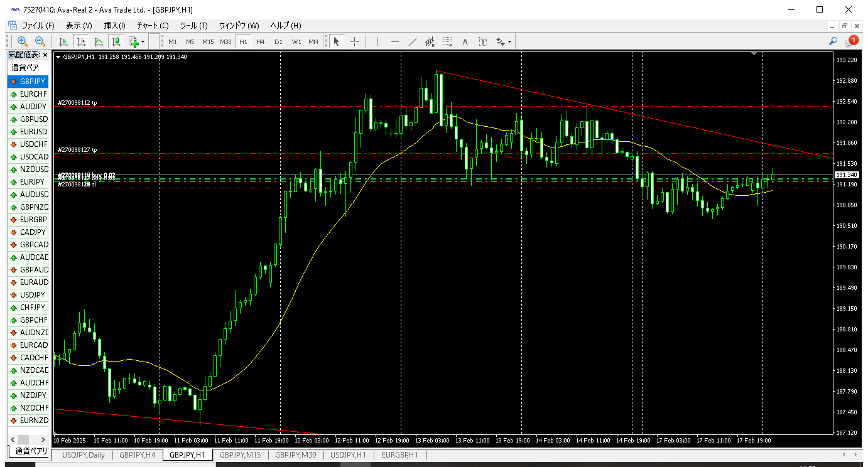Image resolution: width=868 pixels, height=467 pixels.
Task: Select the equidistant channel tool
Action: [430, 41]
